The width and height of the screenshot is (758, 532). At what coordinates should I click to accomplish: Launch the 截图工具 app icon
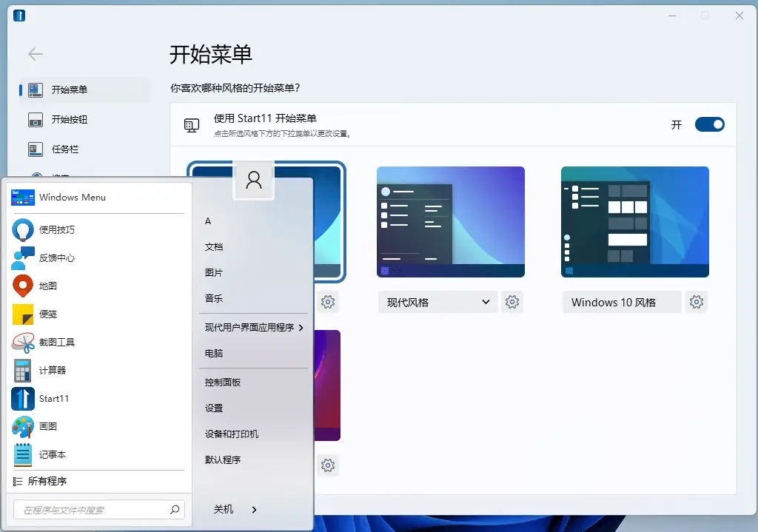[x=22, y=342]
